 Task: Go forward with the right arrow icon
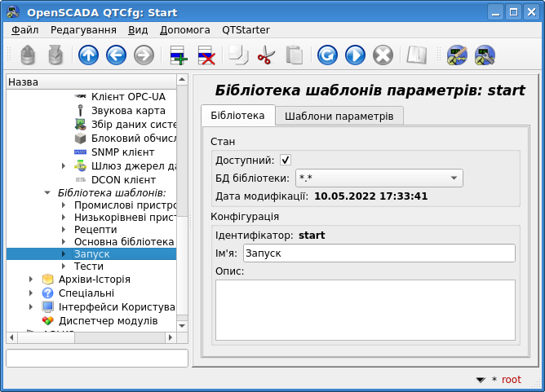click(144, 55)
